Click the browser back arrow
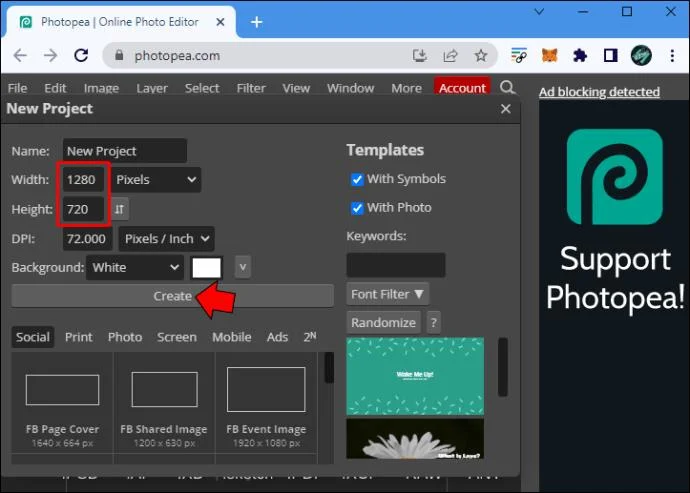 20,55
